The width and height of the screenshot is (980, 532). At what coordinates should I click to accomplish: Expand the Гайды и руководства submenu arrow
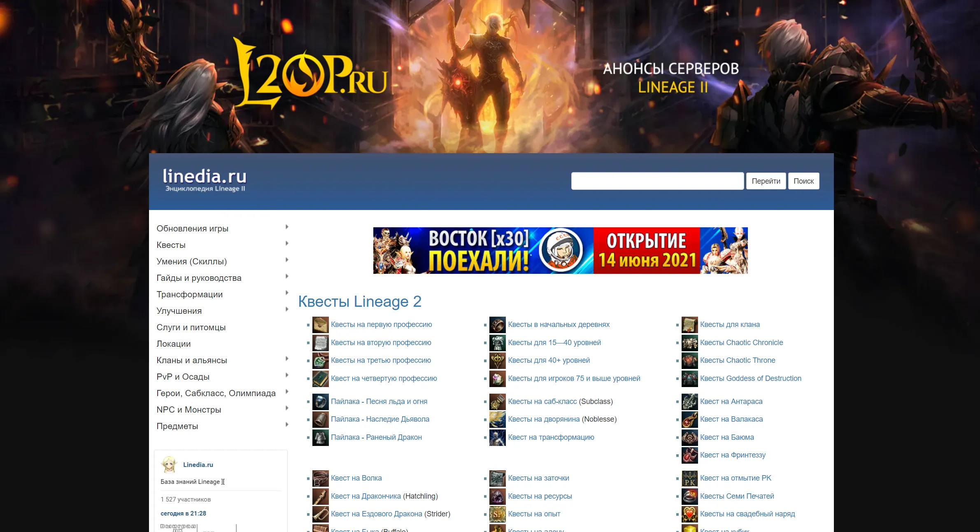pyautogui.click(x=287, y=276)
